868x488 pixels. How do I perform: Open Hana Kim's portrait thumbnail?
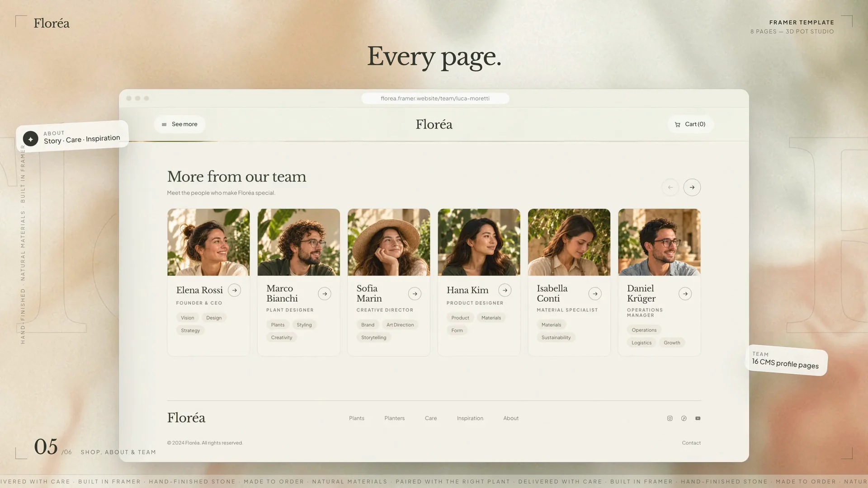[x=479, y=242]
